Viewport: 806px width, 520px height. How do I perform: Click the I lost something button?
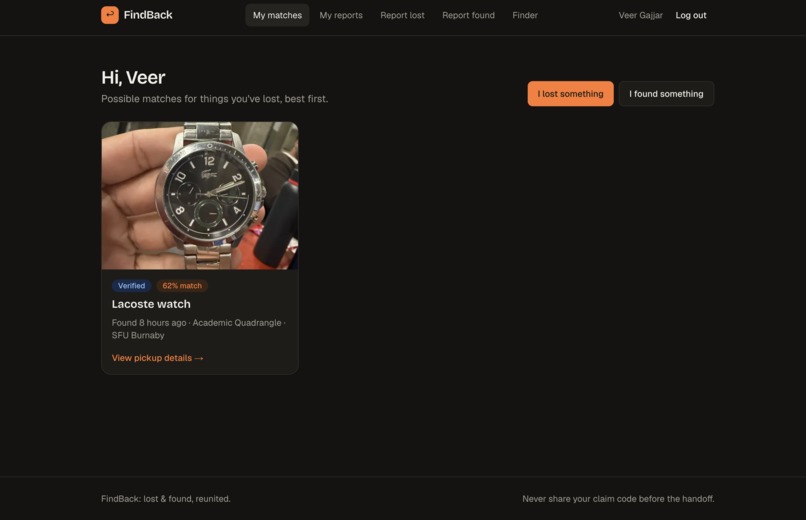click(571, 94)
